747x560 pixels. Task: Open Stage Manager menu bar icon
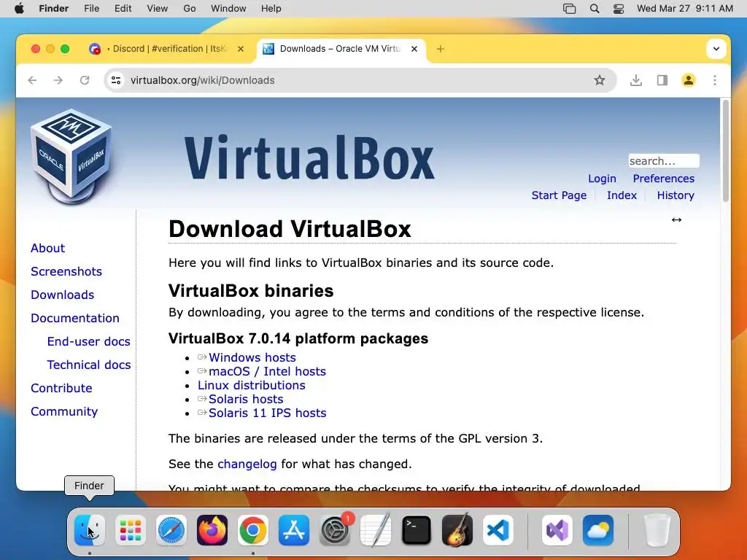569,9
